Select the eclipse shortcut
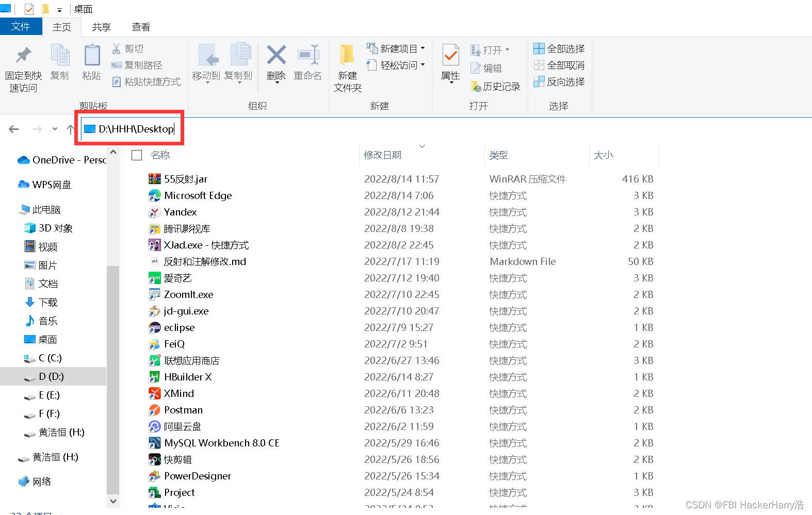This screenshot has width=812, height=515. pyautogui.click(x=171, y=327)
